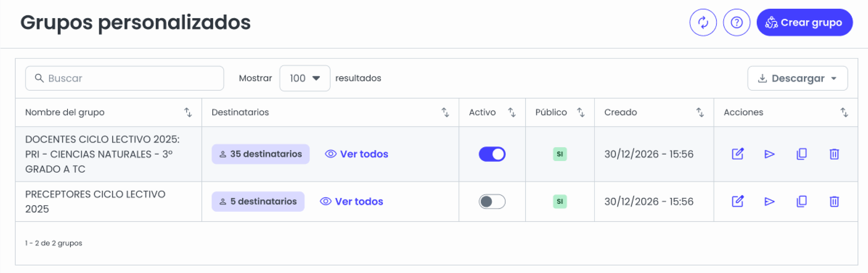Sort by Nombre del grupo column arrows
The image size is (868, 273).
point(188,112)
